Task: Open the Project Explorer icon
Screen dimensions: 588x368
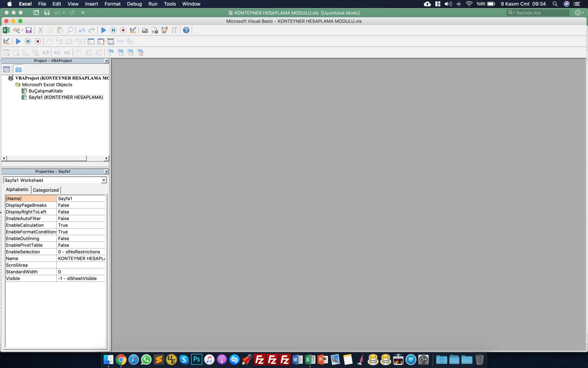Action: click(x=145, y=30)
